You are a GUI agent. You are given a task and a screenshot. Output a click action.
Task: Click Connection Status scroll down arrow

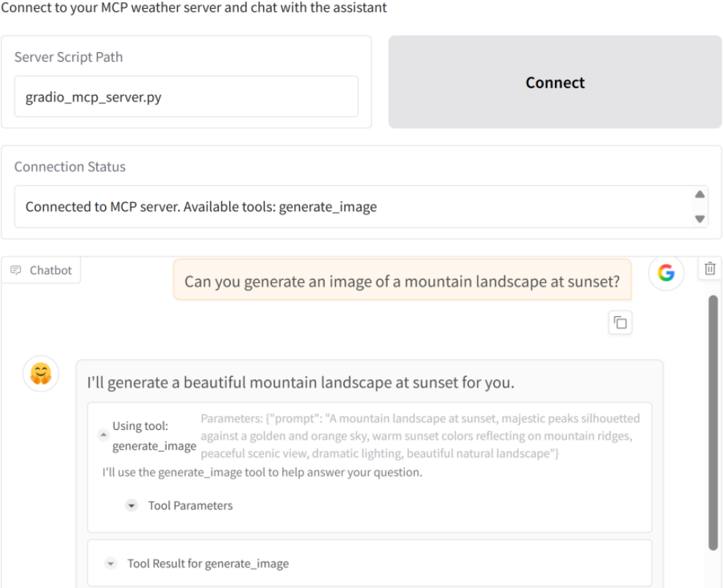point(700,218)
